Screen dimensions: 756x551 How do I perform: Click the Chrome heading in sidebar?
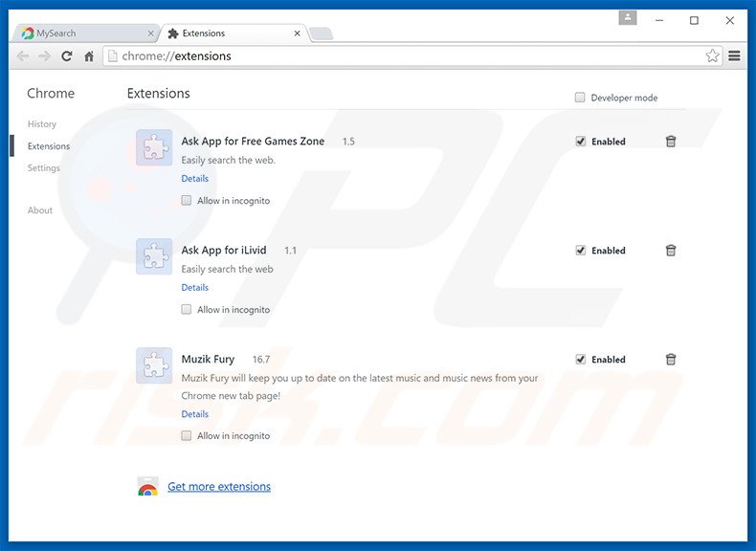pos(51,93)
